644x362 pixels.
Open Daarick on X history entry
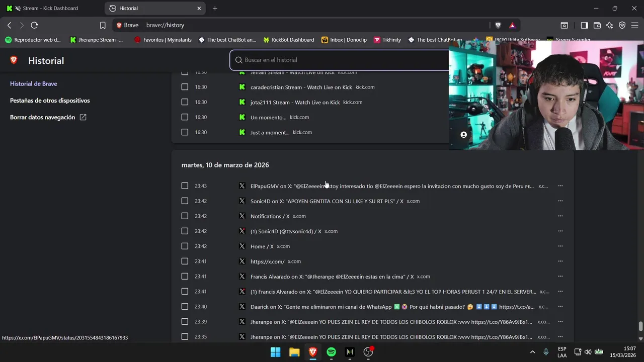coord(392,307)
